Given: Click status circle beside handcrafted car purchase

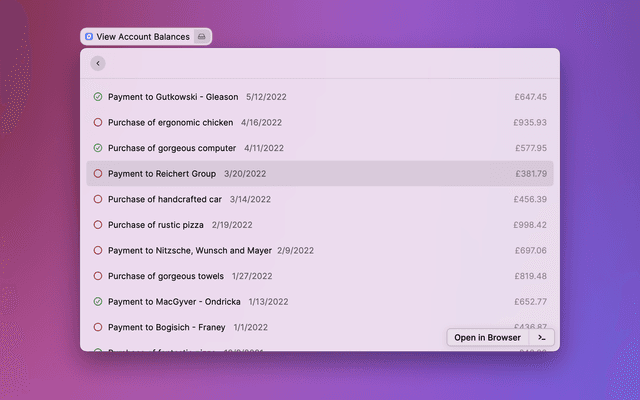Looking at the screenshot, I should 98,199.
